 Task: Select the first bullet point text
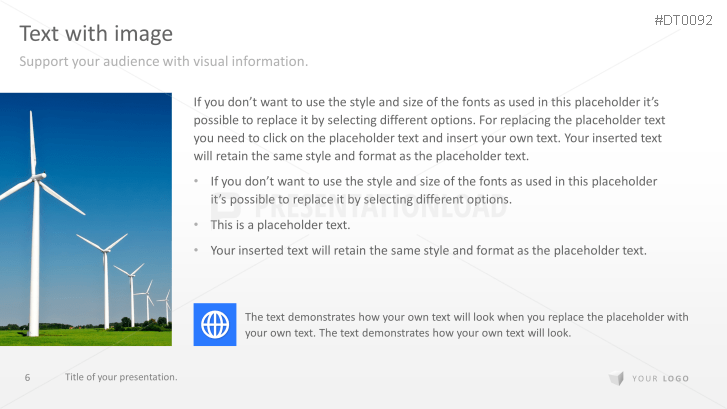(433, 190)
